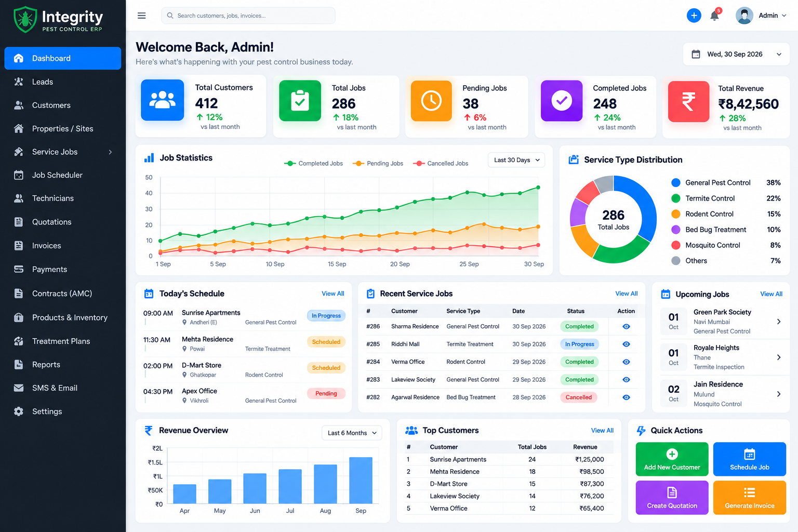Click the Generate Invoice button
Screen dimensions: 798x532
(x=750, y=498)
